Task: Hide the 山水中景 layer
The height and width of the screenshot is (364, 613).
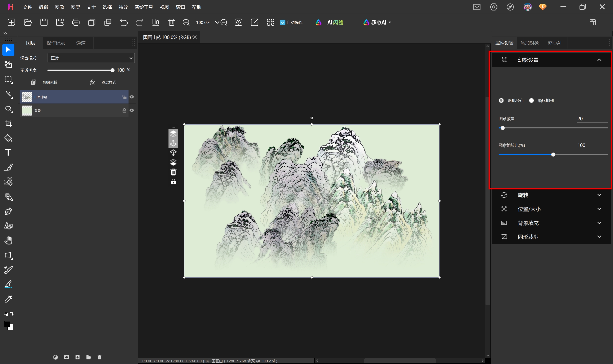Action: point(132,97)
